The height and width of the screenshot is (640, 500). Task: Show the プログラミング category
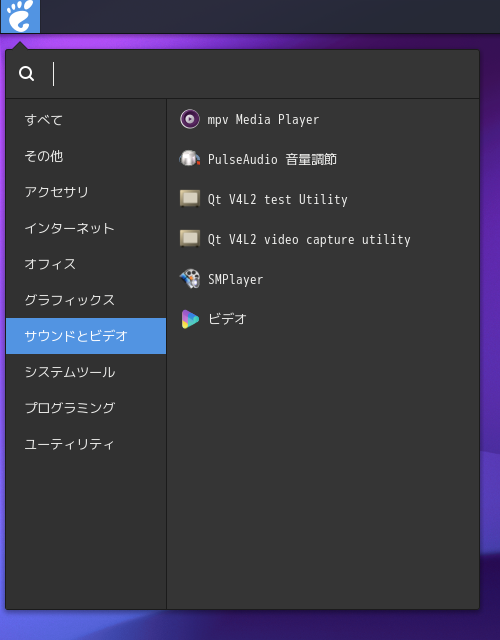point(86,408)
